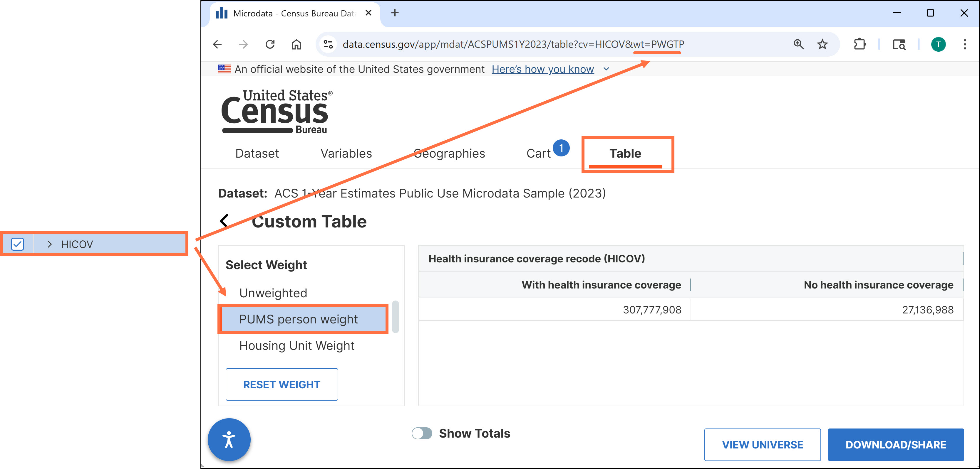Viewport: 980px width, 469px height.
Task: Bookmark page with the star icon
Action: click(822, 45)
